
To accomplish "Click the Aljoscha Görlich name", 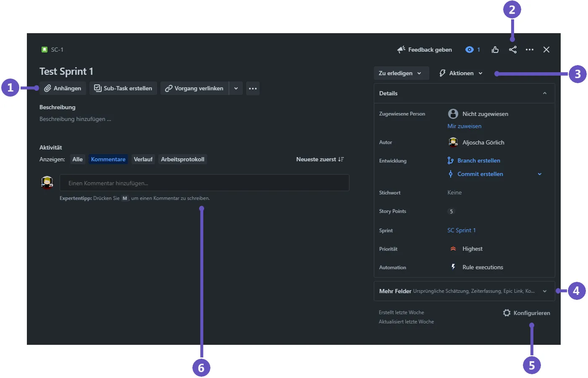I will (x=483, y=142).
